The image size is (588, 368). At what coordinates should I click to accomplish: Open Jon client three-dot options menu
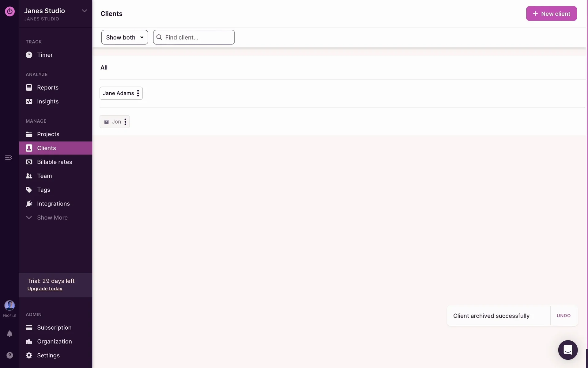(x=125, y=122)
